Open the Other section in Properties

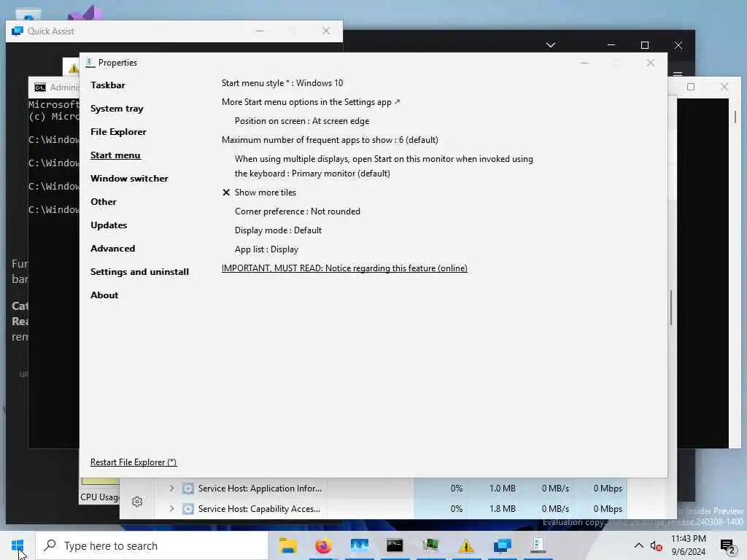(104, 202)
